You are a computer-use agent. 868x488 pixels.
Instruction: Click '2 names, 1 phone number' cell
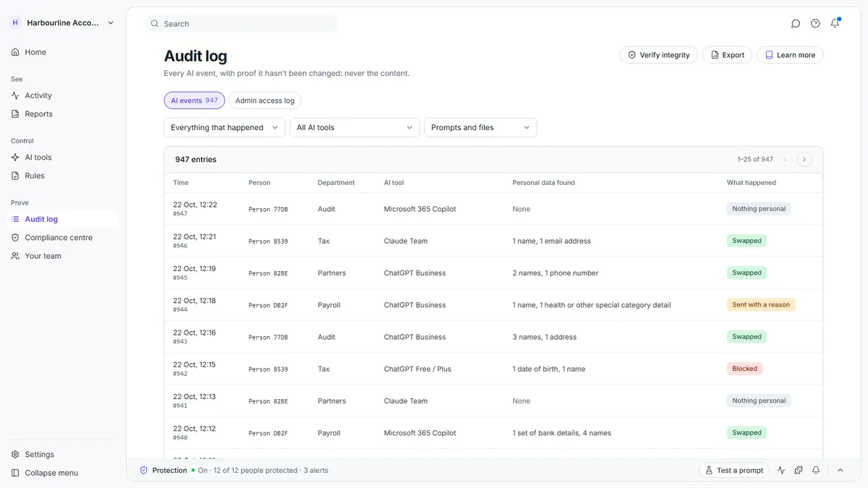[556, 273]
